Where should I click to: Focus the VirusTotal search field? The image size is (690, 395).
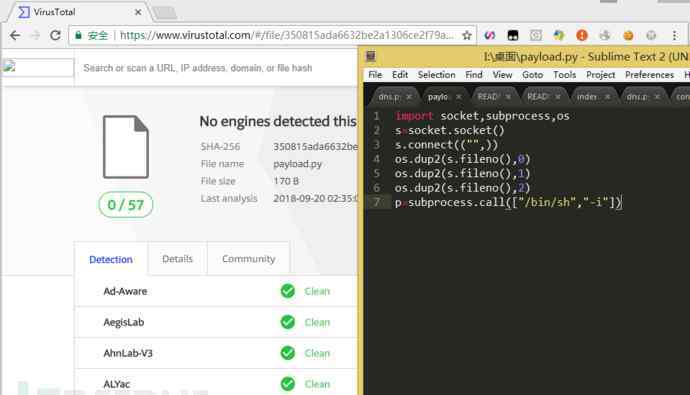(217, 68)
